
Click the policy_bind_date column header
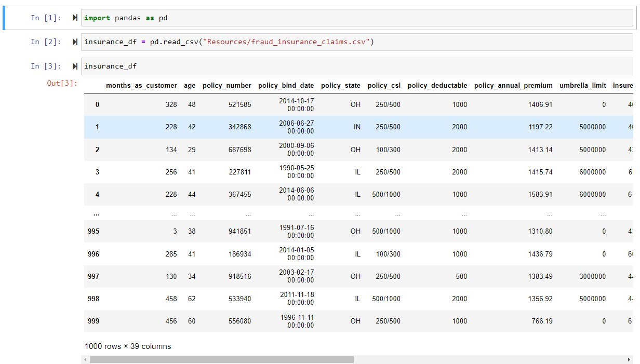coord(286,86)
